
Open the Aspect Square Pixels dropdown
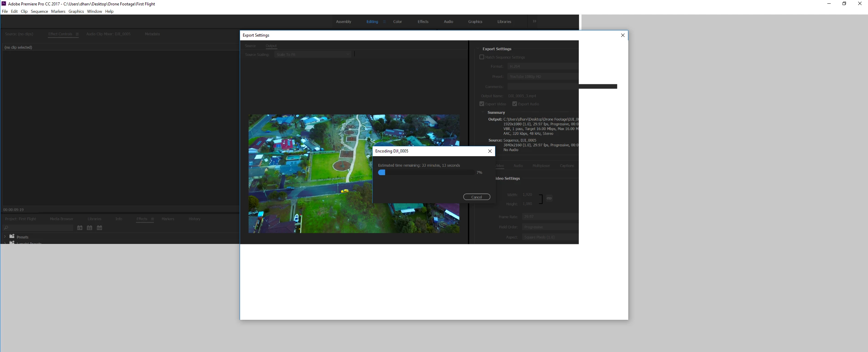(550, 237)
